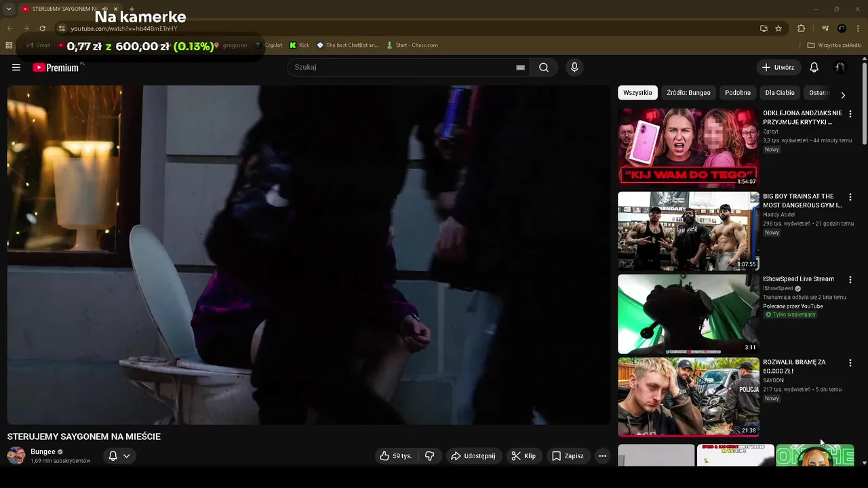The width and height of the screenshot is (868, 488).
Task: Save the video with Zapisz
Action: 568,456
